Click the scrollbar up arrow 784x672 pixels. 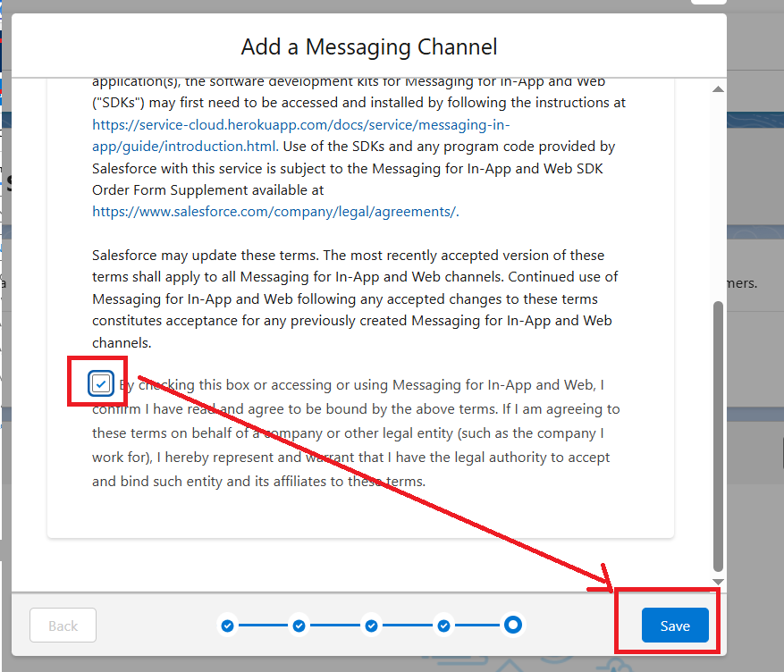(718, 89)
